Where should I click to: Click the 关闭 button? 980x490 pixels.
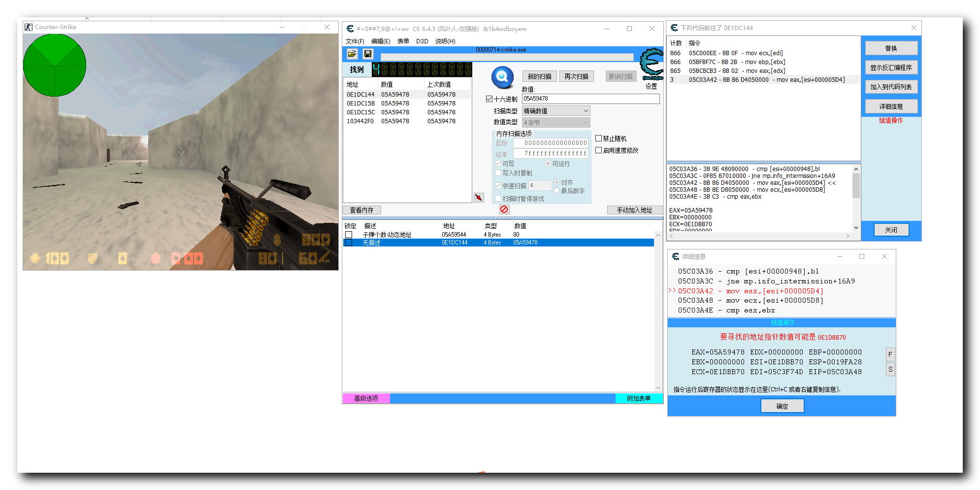891,230
